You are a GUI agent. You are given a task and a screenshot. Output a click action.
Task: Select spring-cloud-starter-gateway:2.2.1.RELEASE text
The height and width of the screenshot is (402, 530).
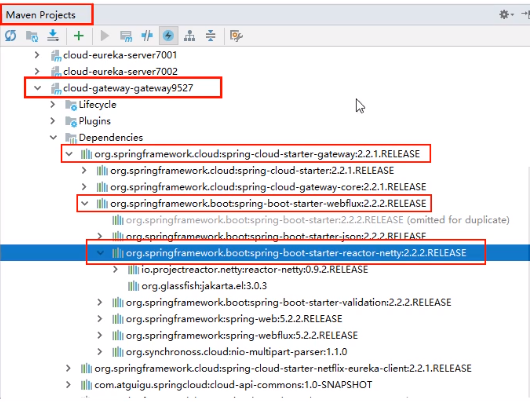point(257,154)
